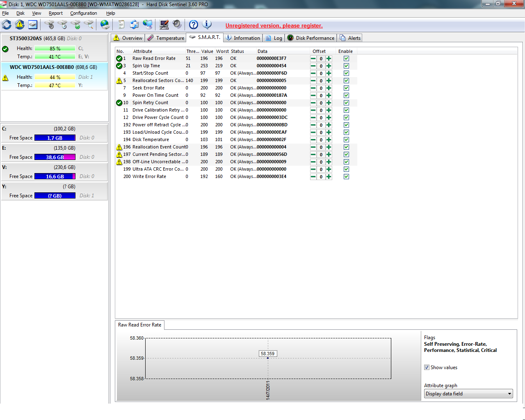Click the blue question mark help icon

(194, 25)
